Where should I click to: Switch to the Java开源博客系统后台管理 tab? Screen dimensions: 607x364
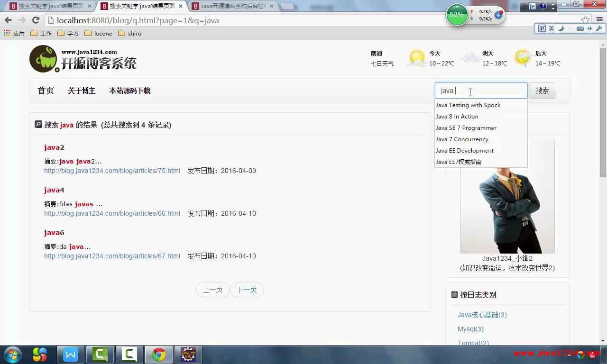[x=231, y=6]
